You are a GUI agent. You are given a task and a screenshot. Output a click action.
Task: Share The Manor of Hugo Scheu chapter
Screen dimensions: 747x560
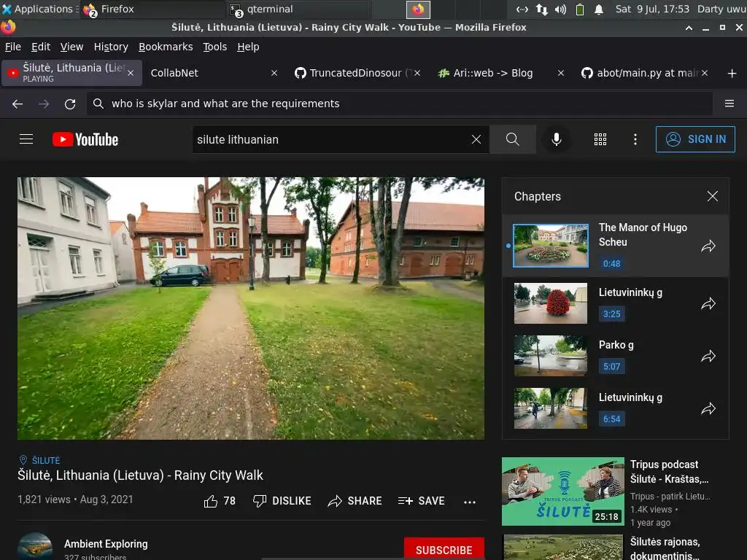click(708, 246)
